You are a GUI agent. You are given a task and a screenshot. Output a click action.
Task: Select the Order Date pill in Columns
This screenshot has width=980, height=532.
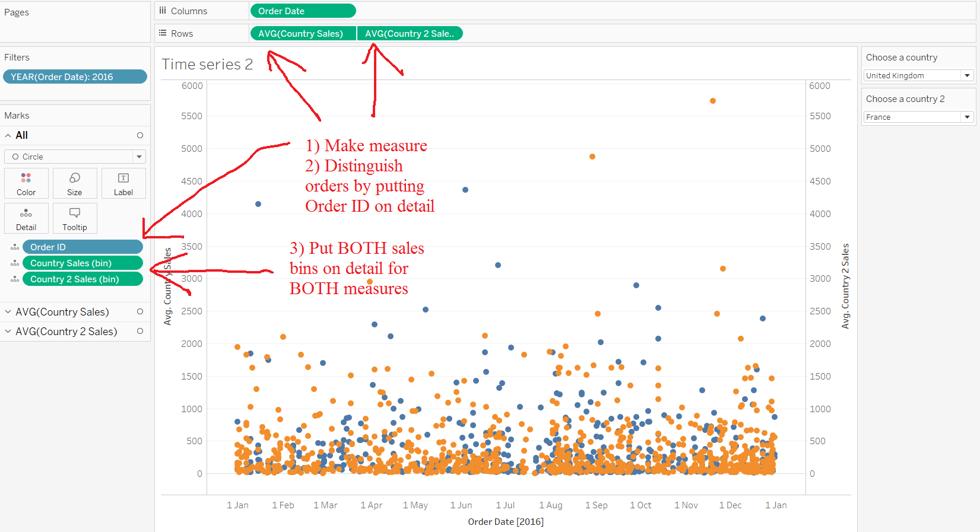click(303, 11)
